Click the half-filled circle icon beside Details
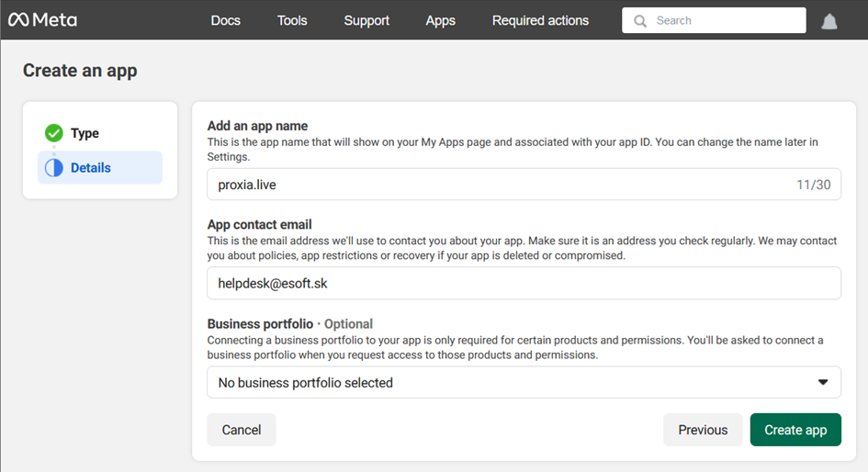 click(x=54, y=168)
